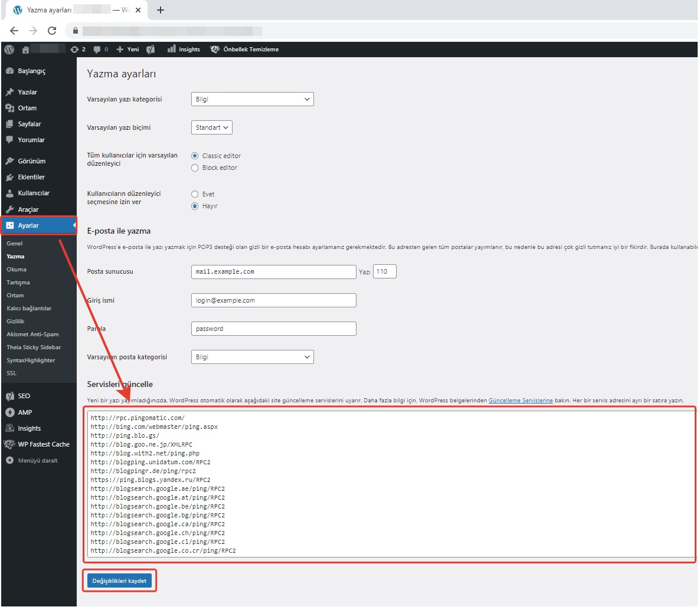The height and width of the screenshot is (610, 700).
Task: Go to Eklentiler in the sidebar
Action: pos(31,177)
